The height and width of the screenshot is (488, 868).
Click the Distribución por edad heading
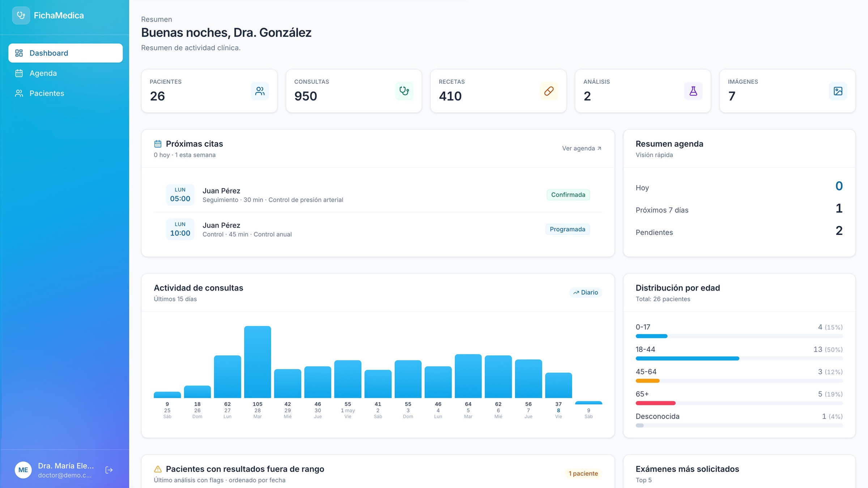tap(678, 288)
